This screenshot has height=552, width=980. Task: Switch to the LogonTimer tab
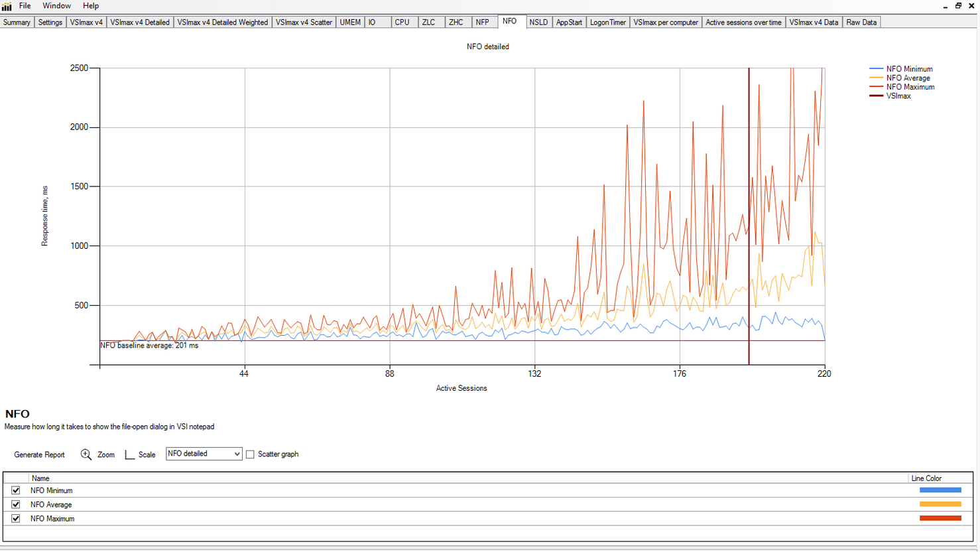click(x=607, y=23)
